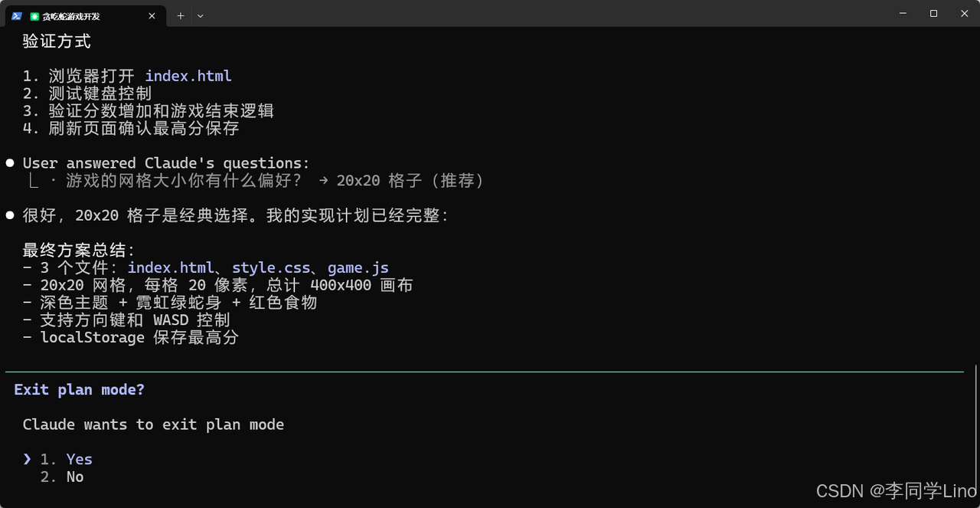
Task: Select option 1 Yes to exit plan mode
Action: [x=67, y=458]
